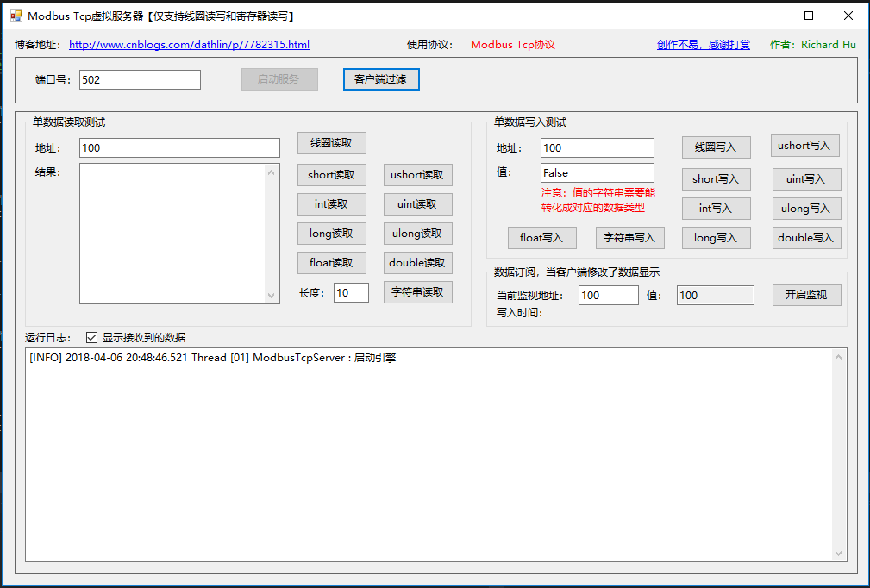The image size is (870, 588).
Task: Click the int写入 button
Action: pyautogui.click(x=717, y=209)
